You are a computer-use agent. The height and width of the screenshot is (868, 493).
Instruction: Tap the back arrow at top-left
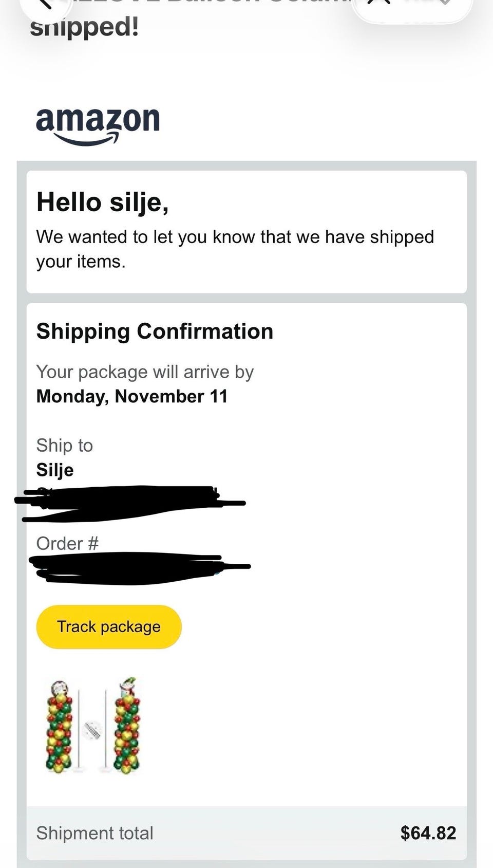point(45,4)
